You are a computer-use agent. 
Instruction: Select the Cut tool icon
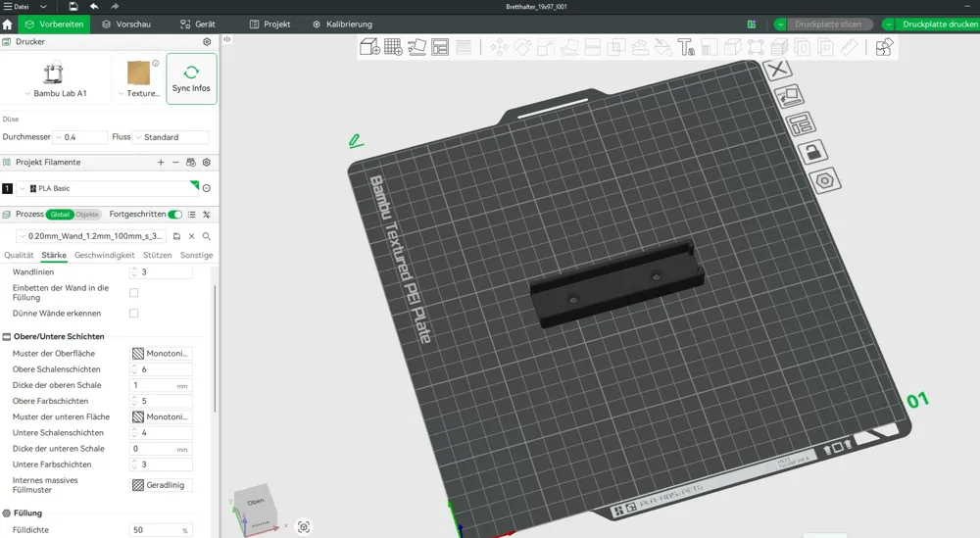[593, 47]
